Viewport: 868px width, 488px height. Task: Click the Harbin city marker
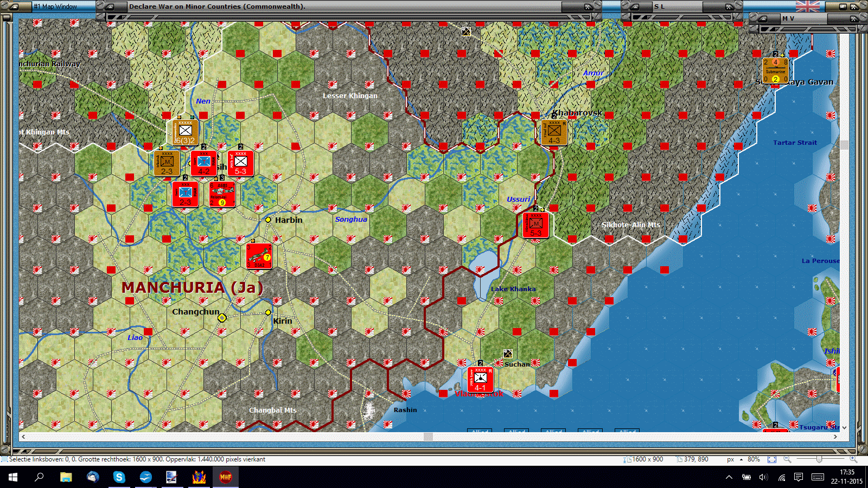tap(268, 220)
